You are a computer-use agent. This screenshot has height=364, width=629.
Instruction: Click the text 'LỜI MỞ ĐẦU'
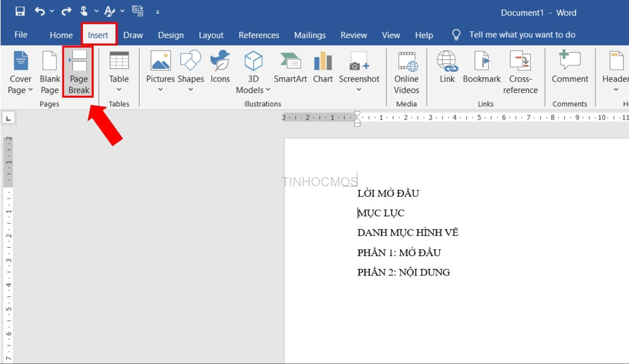click(x=388, y=193)
